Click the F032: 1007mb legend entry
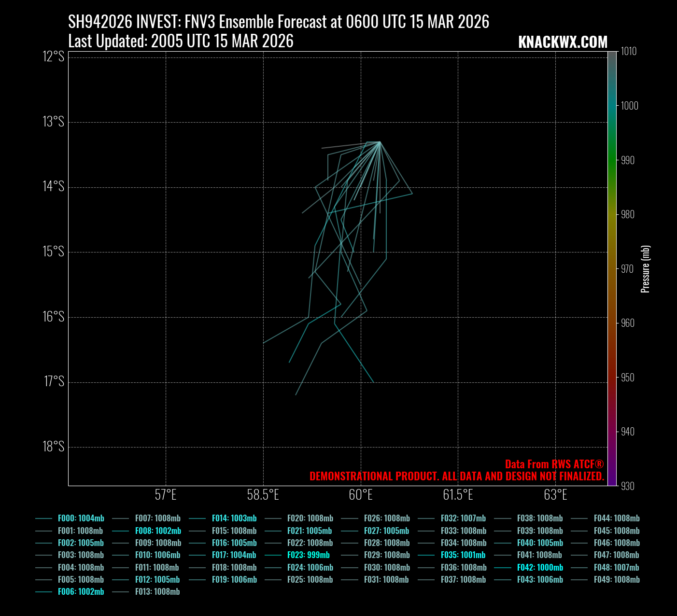 click(463, 518)
